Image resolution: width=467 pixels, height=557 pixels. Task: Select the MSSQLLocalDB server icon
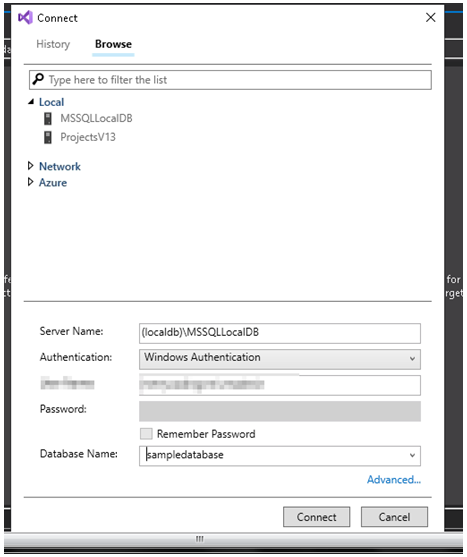click(48, 119)
